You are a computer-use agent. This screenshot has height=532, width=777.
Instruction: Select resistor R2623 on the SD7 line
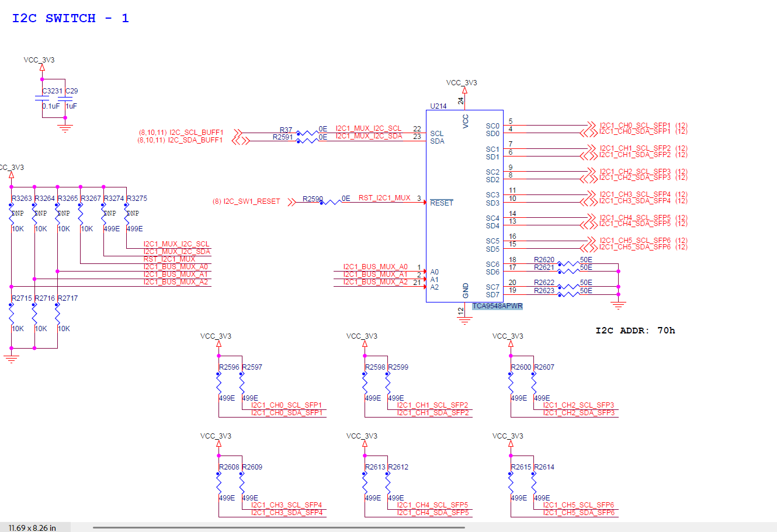point(568,294)
